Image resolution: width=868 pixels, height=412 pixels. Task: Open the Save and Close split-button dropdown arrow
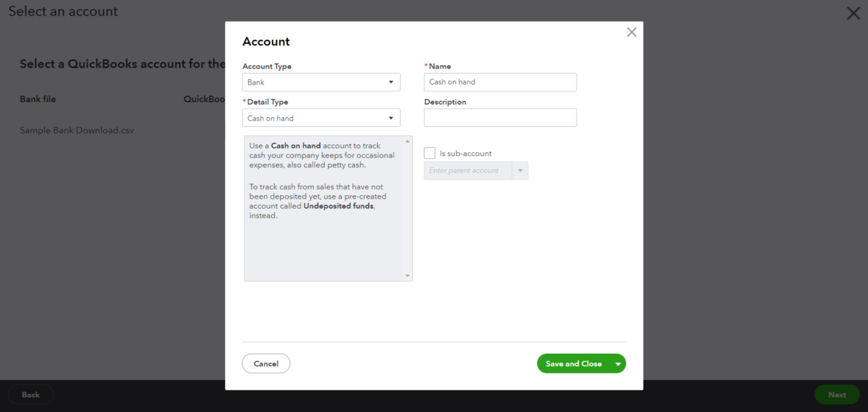coord(618,363)
